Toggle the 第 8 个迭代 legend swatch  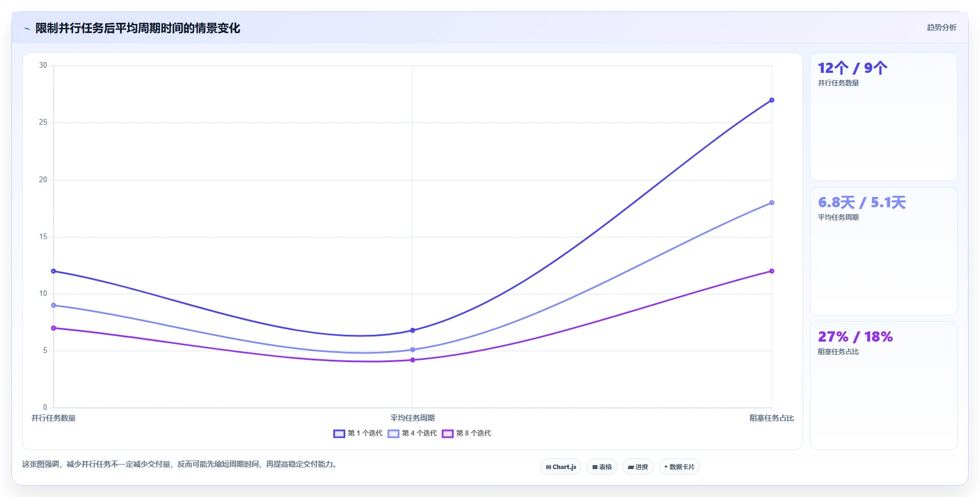(x=448, y=434)
